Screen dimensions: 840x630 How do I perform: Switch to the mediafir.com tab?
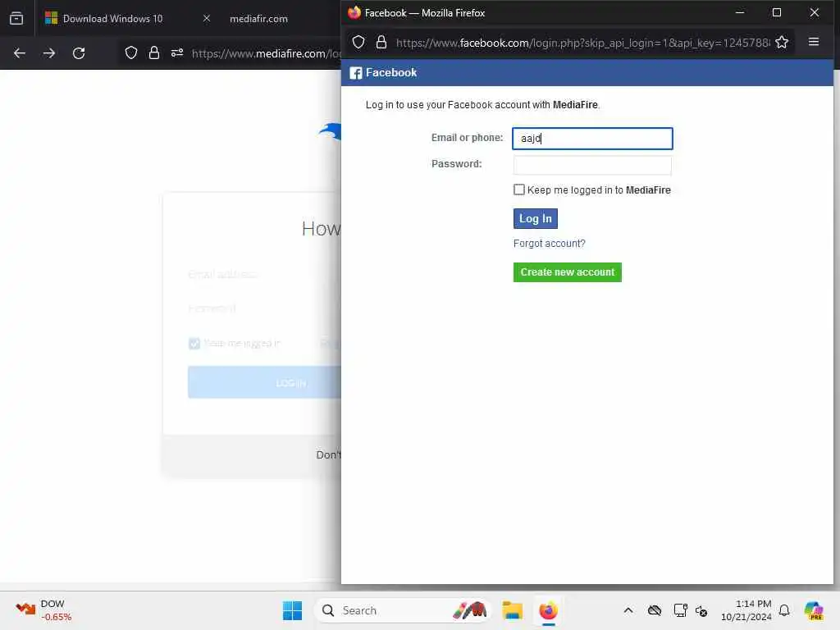258,18
